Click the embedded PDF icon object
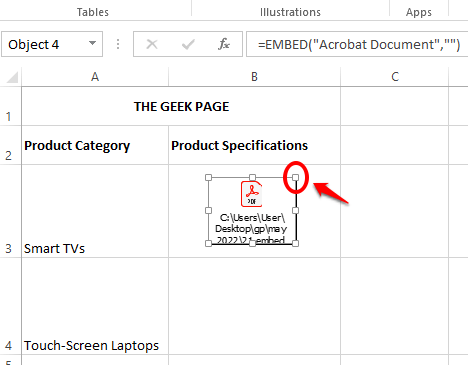468x365 pixels. (x=252, y=194)
